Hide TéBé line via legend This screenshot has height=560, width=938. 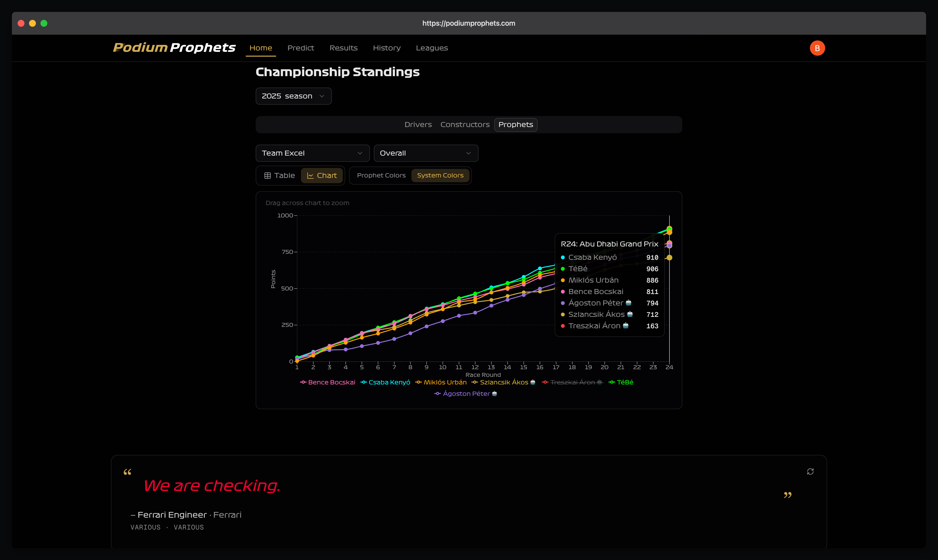point(624,382)
